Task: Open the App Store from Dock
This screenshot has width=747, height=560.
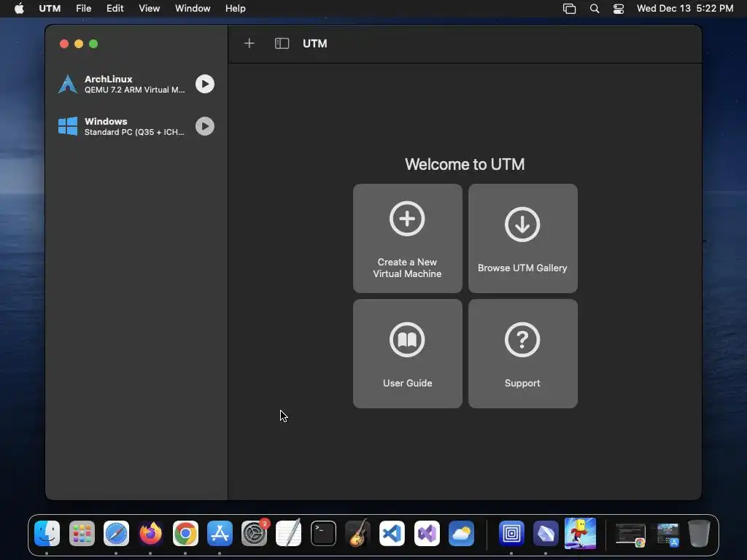Action: click(x=220, y=533)
